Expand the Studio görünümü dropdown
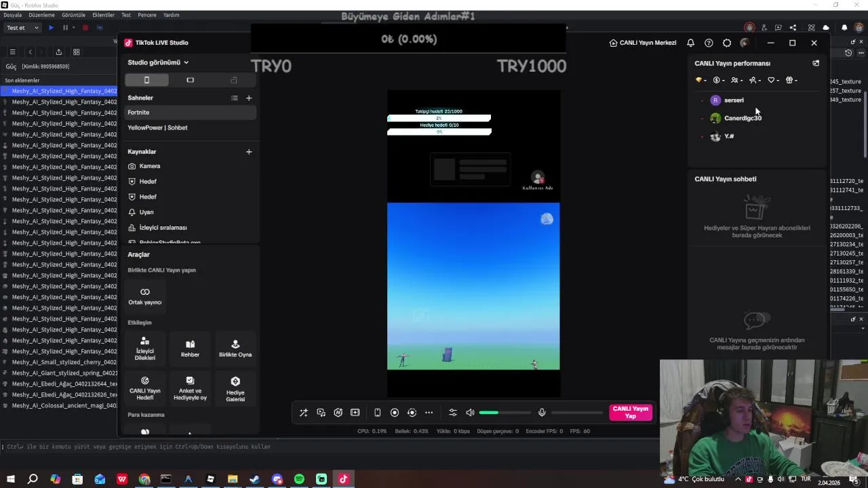This screenshot has height=488, width=868. click(x=158, y=62)
